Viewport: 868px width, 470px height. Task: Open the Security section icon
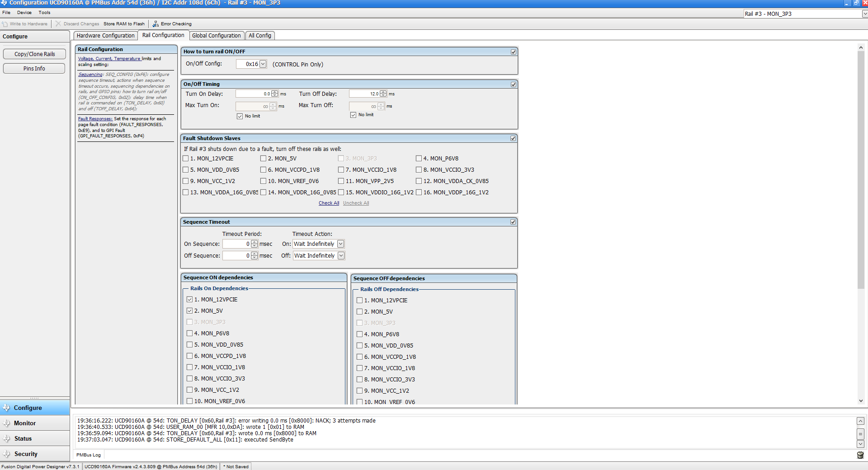[6, 454]
